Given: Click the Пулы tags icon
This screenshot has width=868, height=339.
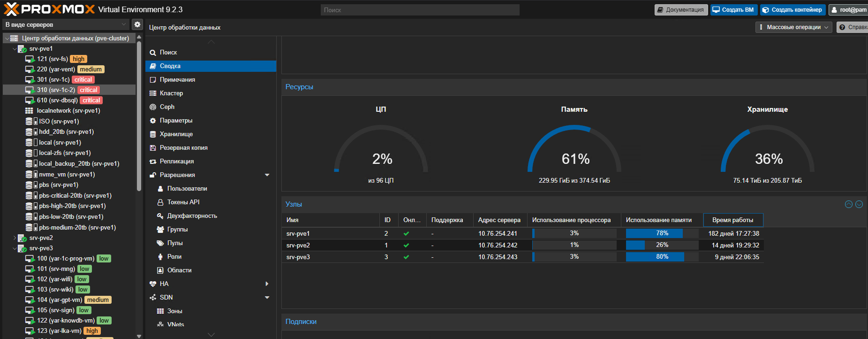Looking at the screenshot, I should pyautogui.click(x=160, y=243).
